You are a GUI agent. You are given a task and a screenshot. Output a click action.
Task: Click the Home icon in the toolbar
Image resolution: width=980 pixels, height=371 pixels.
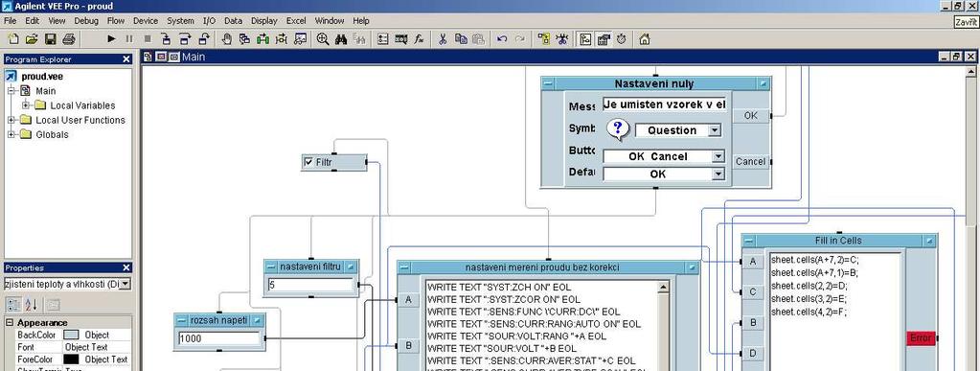645,39
